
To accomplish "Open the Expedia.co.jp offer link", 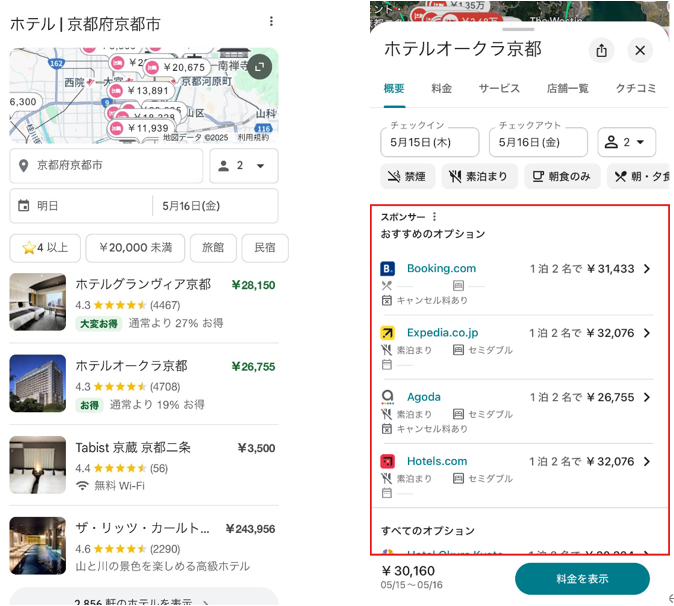I will coord(442,333).
